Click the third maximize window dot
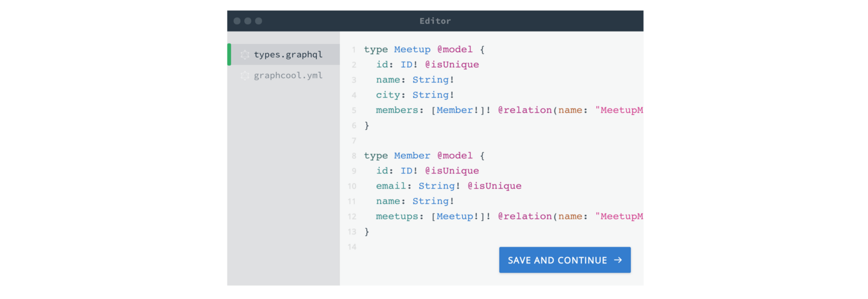This screenshot has width=868, height=299. coord(259,21)
